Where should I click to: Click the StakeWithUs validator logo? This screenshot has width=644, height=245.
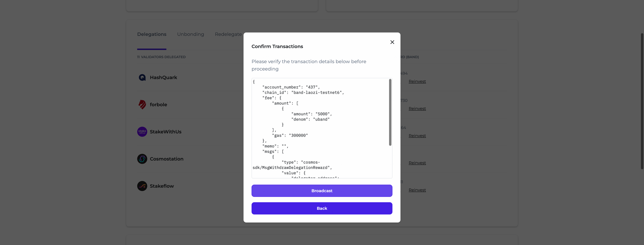(x=142, y=132)
